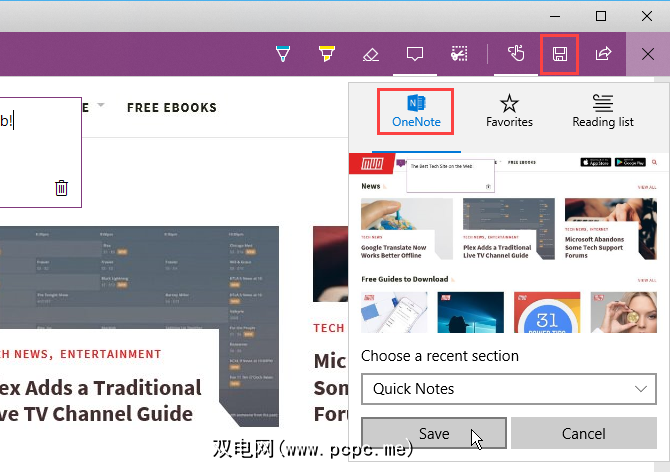Choose the Add a note tool
This screenshot has height=472, width=670.
414,54
